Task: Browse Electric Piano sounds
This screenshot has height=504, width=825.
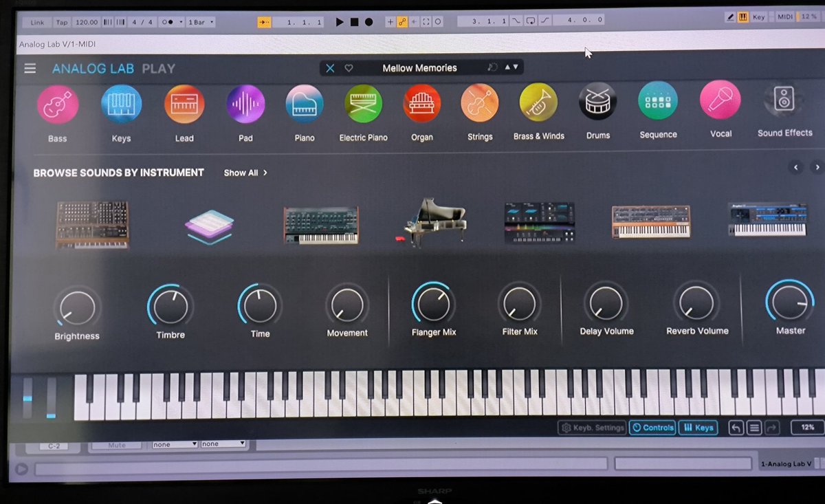Action: pos(363,104)
